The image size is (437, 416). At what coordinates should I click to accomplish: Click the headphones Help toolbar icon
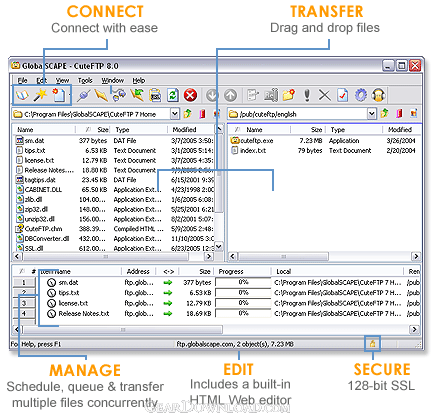(379, 96)
